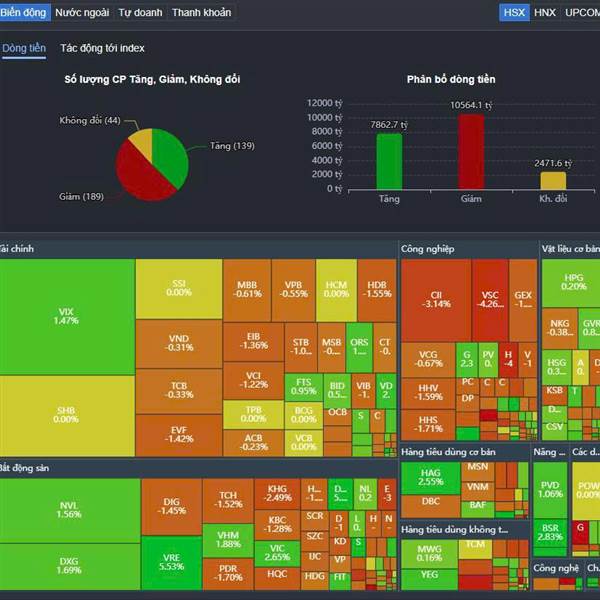The height and width of the screenshot is (600, 600).
Task: Click the Bất động sản sector header
Action: (198, 468)
